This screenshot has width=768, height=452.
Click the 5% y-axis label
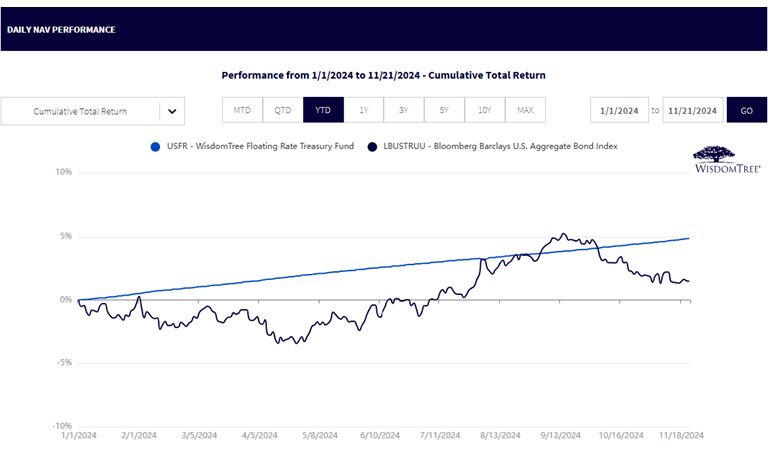[66, 236]
